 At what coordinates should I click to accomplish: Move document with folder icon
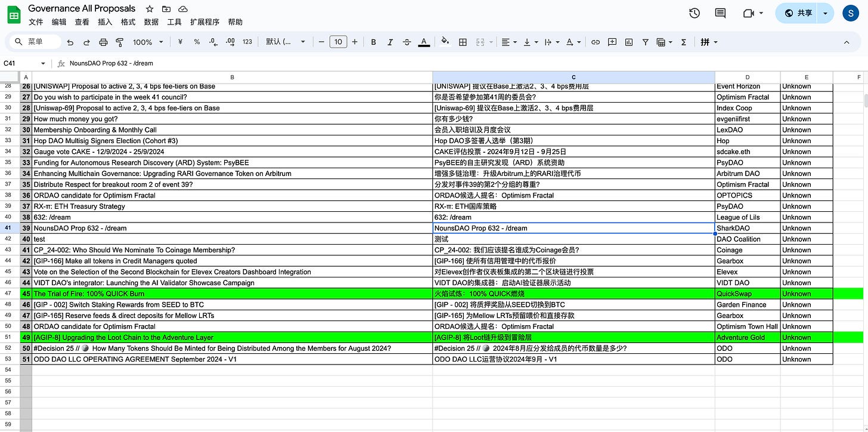166,9
